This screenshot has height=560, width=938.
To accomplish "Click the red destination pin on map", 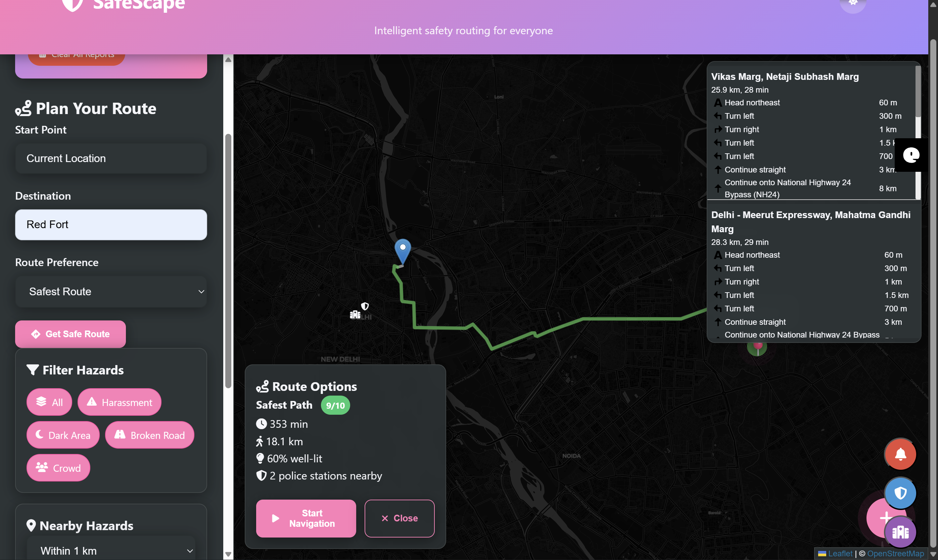I will 758,346.
